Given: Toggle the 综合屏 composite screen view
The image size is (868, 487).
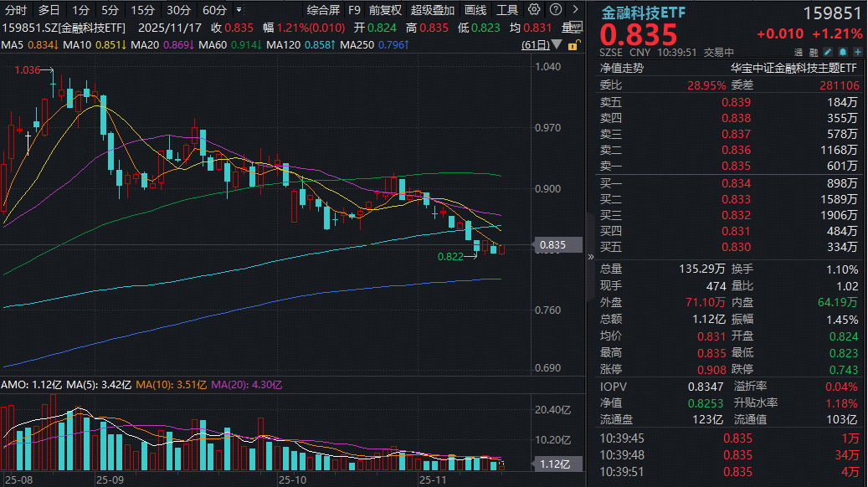Looking at the screenshot, I should pos(323,10).
